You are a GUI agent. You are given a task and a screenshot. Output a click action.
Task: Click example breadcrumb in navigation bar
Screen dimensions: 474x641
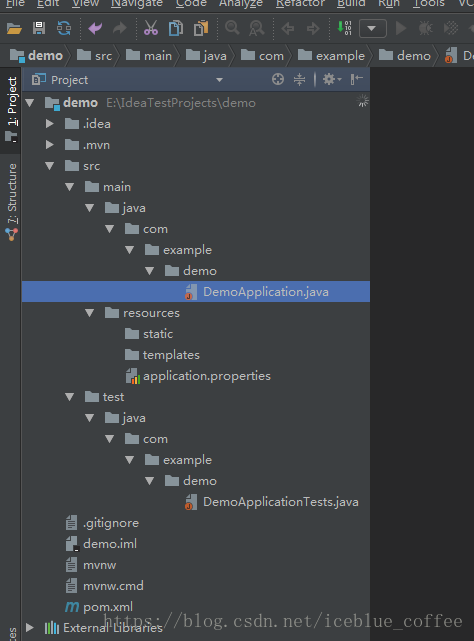[x=331, y=55]
